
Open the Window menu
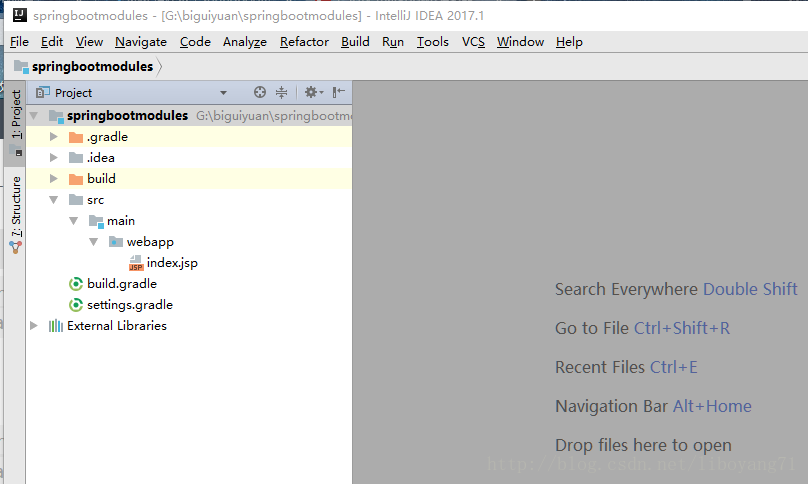[x=520, y=42]
